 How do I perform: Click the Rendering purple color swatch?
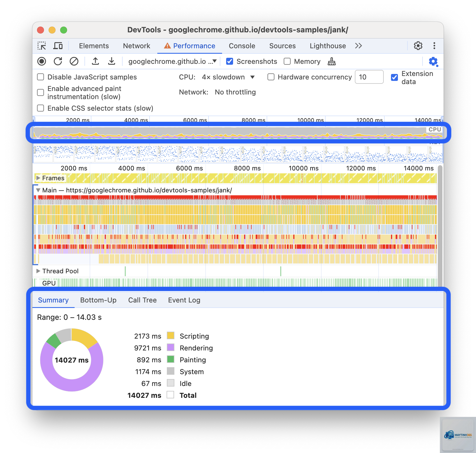(171, 347)
